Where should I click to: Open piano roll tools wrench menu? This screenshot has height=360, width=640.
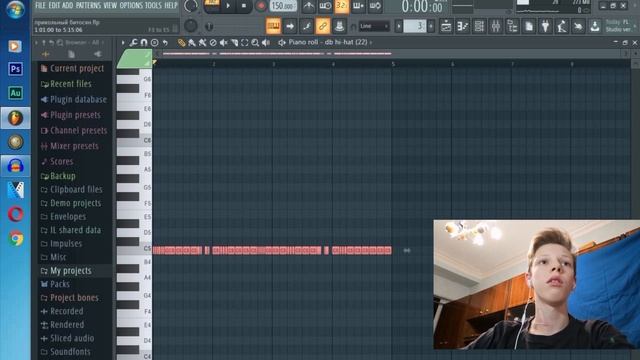point(133,42)
